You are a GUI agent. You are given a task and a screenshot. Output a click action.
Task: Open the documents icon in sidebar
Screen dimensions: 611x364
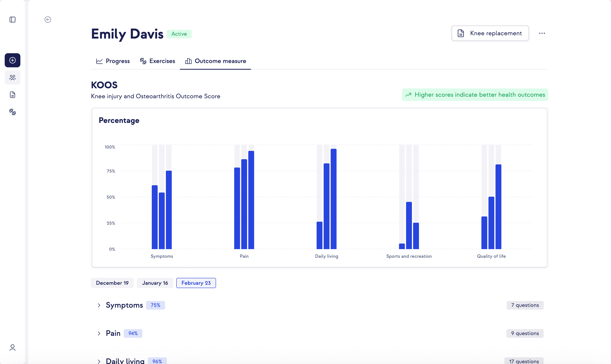coord(13,95)
